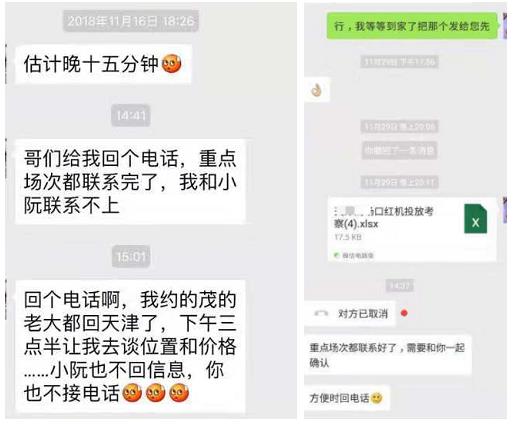Tap the smiley emoji after 方便时回电话

coord(377,398)
